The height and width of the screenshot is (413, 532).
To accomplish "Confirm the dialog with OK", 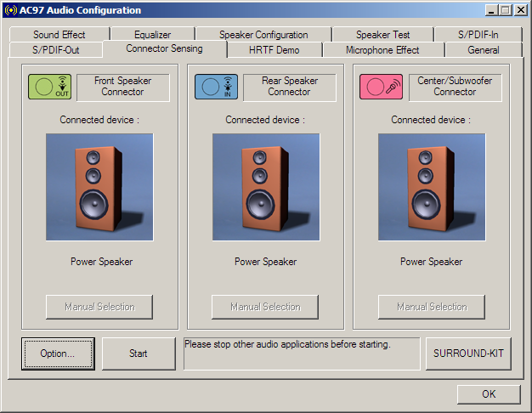I will click(x=489, y=394).
